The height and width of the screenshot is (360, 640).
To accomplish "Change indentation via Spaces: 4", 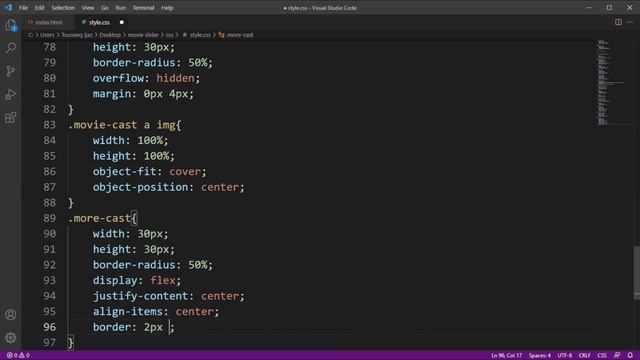I will pyautogui.click(x=540, y=356).
